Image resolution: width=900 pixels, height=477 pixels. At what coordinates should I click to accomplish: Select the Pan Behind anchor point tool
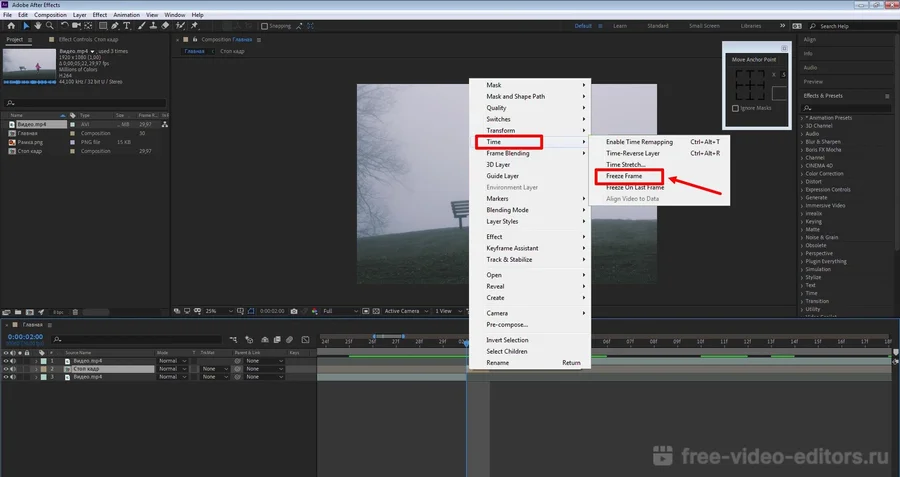pyautogui.click(x=88, y=26)
